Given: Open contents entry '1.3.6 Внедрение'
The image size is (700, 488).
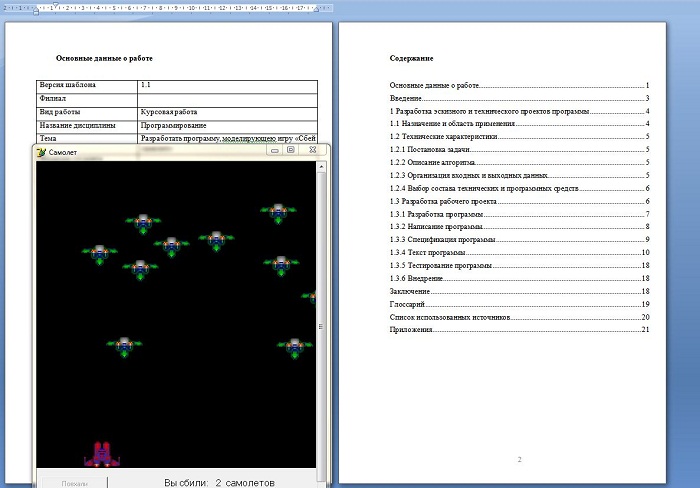Looking at the screenshot, I should [519, 279].
